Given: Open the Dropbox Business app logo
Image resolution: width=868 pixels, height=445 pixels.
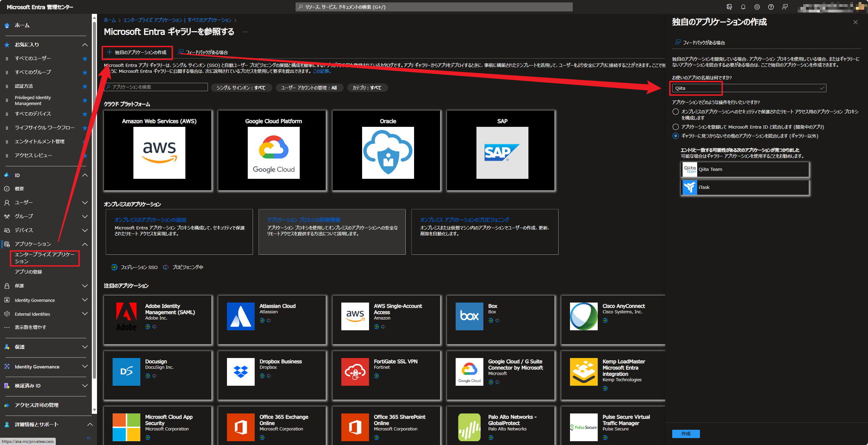Looking at the screenshot, I should [240, 372].
